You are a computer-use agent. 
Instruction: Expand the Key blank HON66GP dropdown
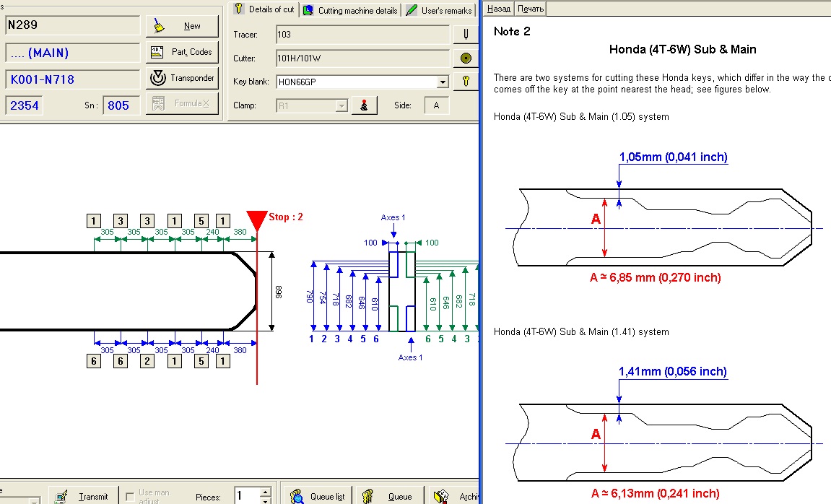click(x=443, y=82)
